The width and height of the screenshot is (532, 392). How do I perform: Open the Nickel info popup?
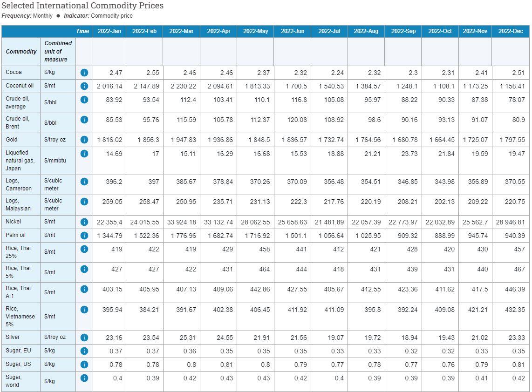point(84,222)
